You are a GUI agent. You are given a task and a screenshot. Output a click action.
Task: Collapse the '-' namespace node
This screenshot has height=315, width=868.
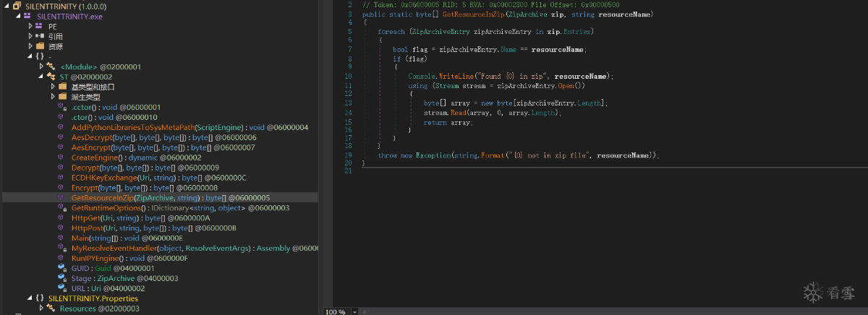[x=30, y=56]
